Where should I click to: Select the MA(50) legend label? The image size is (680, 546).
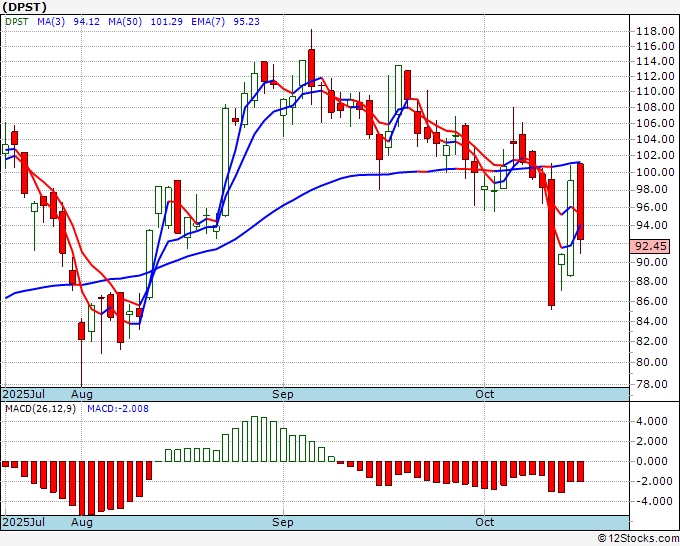tap(125, 22)
